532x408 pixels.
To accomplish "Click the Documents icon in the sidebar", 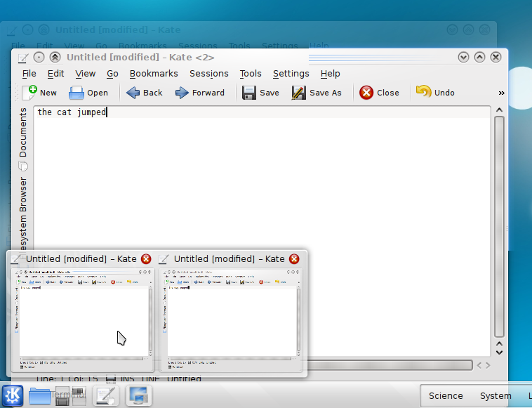I will point(23,166).
